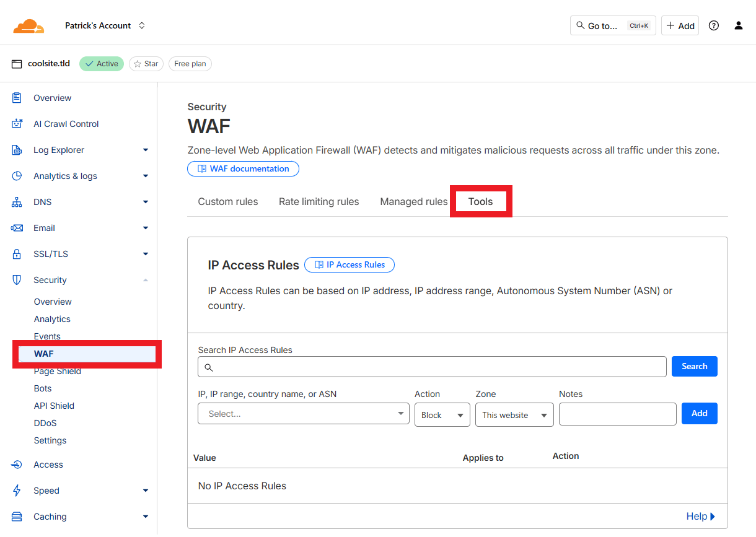Click the Cloudflare logo icon
This screenshot has height=537, width=756.
point(29,26)
